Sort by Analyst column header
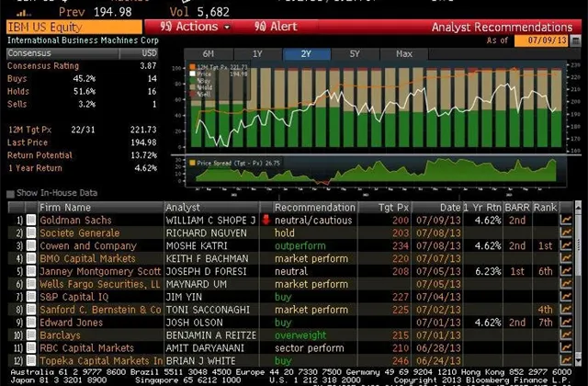The width and height of the screenshot is (588, 386). pyautogui.click(x=211, y=208)
